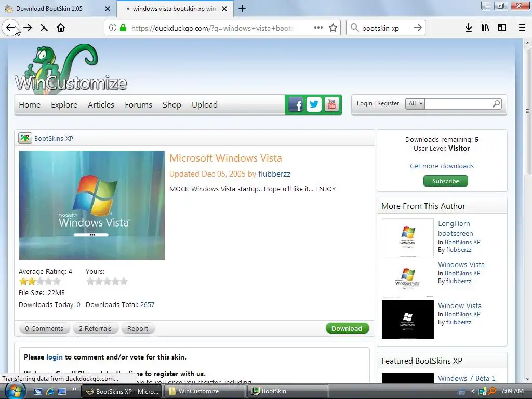Viewport: 532px width, 399px height.
Task: Click the green Subscribe button
Action: point(445,181)
